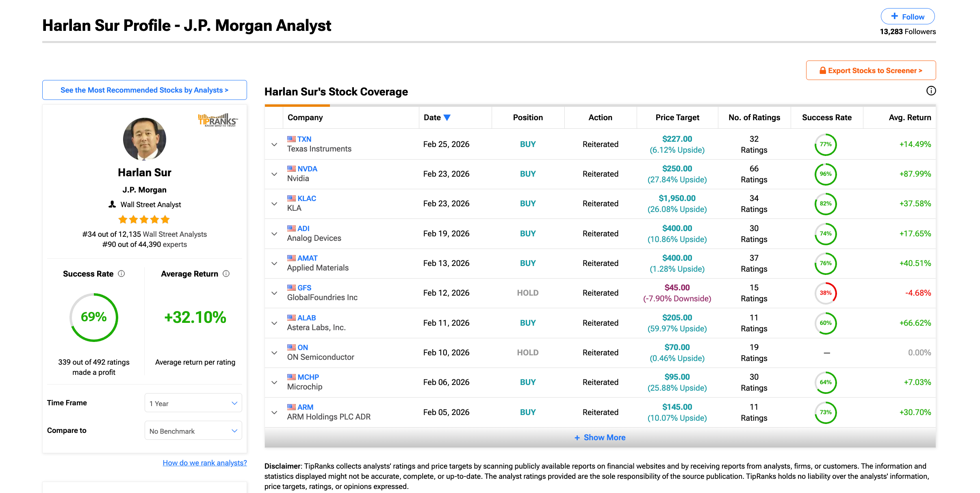Click the five-star analyst rating
980x493 pixels.
(x=144, y=220)
